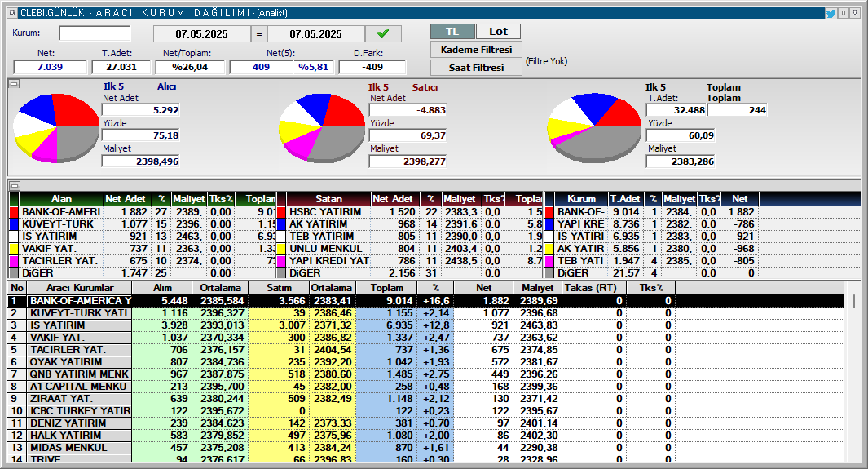Sort main table by Takas (RT) column
This screenshot has width=868, height=469.
pos(594,288)
